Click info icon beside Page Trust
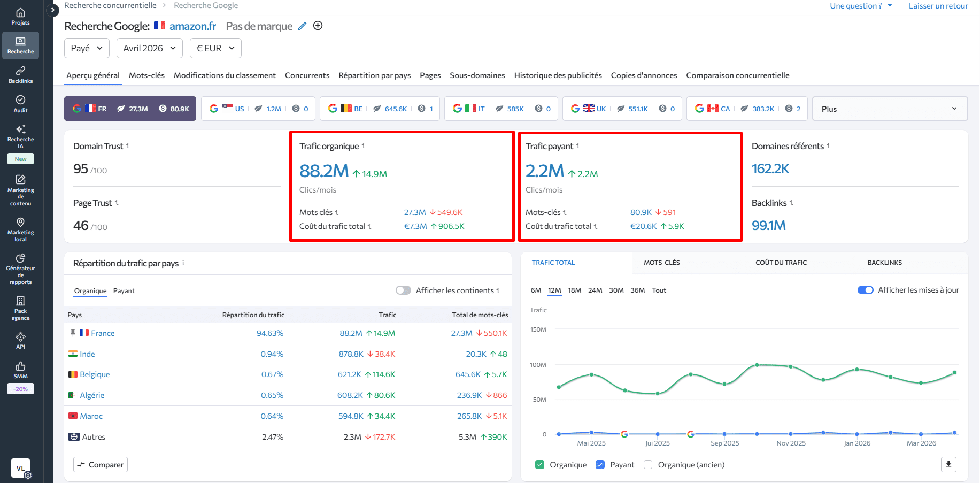Image resolution: width=980 pixels, height=483 pixels. (x=117, y=202)
